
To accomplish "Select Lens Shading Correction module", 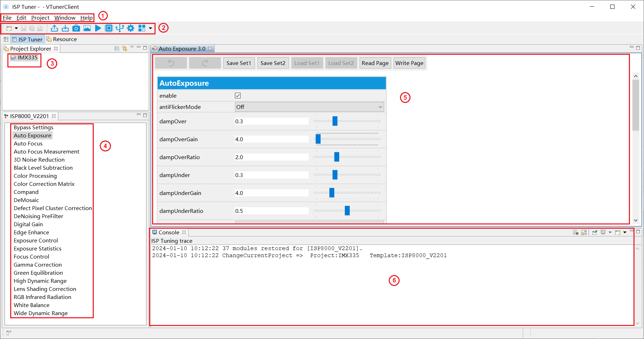I will tap(45, 289).
